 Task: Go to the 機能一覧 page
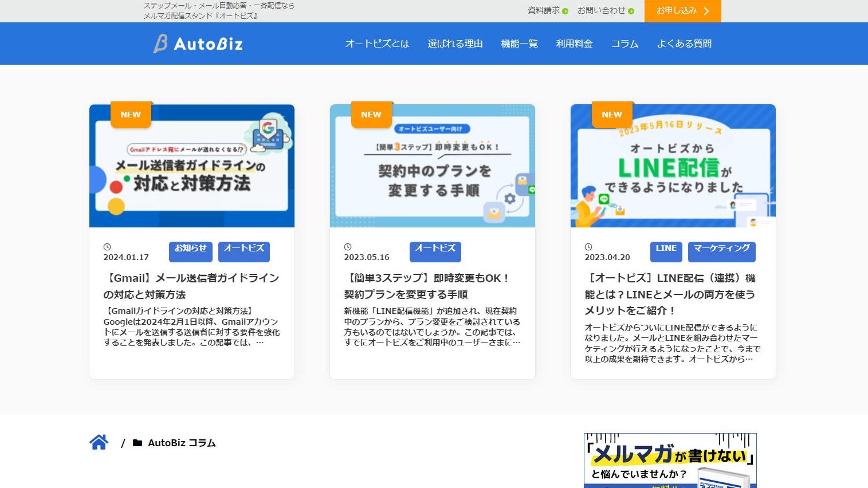click(x=519, y=44)
